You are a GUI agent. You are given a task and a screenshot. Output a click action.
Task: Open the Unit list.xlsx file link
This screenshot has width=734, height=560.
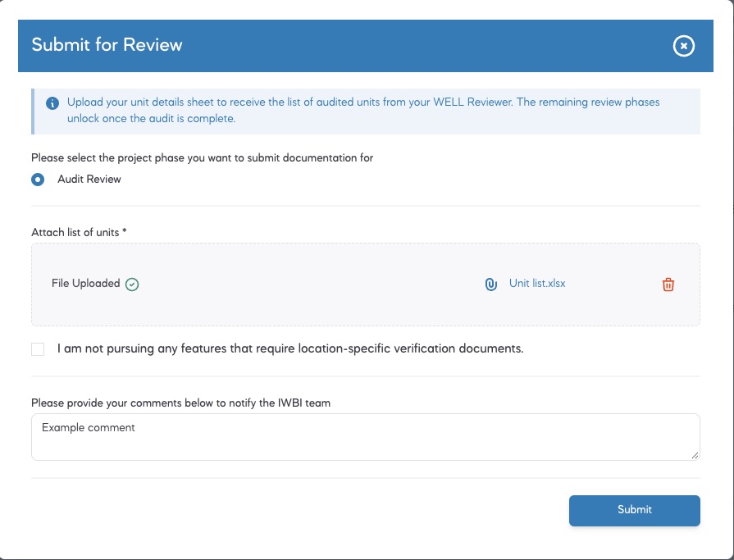point(537,284)
